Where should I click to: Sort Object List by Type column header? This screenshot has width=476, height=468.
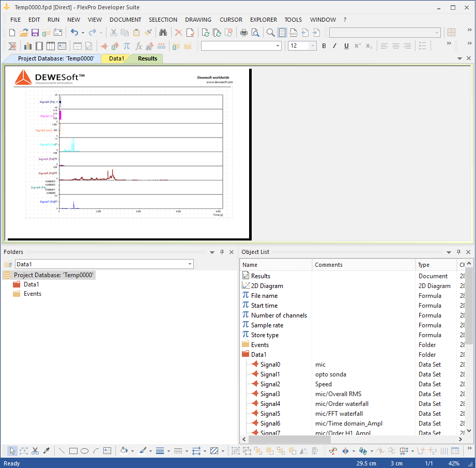coord(436,265)
